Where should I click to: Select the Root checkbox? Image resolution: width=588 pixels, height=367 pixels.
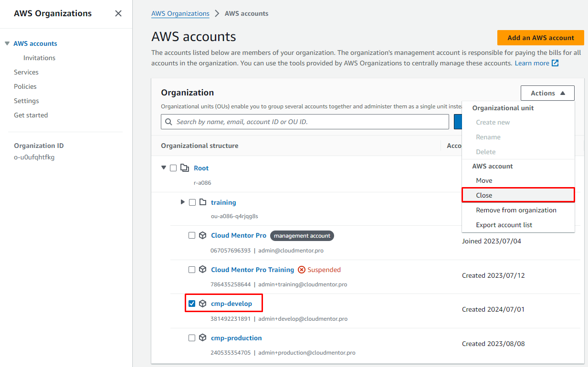click(173, 168)
